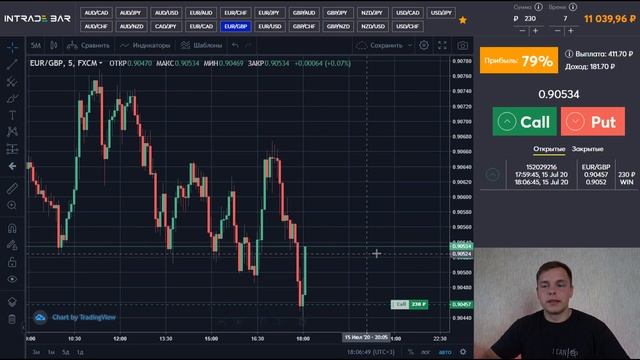This screenshot has width=640, height=360.
Task: Toggle the лог logarithmic scale option
Action: [426, 352]
